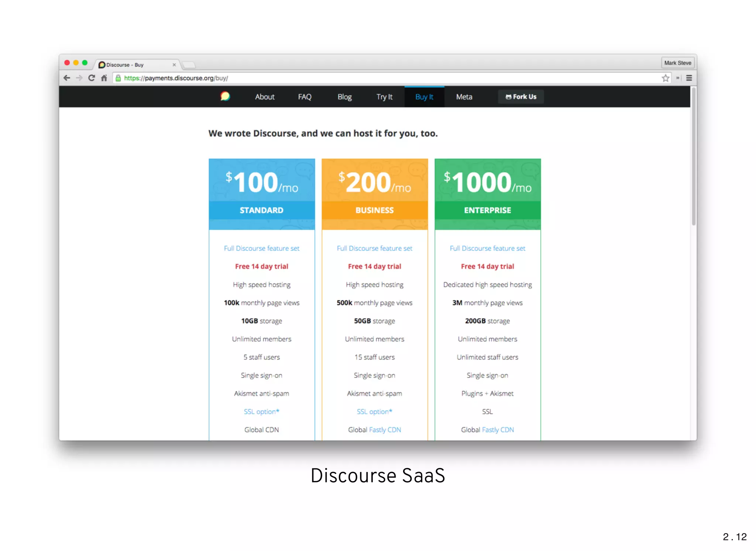This screenshot has width=756, height=551.
Task: Click Free 14 day trial in Enterprise plan
Action: point(487,266)
